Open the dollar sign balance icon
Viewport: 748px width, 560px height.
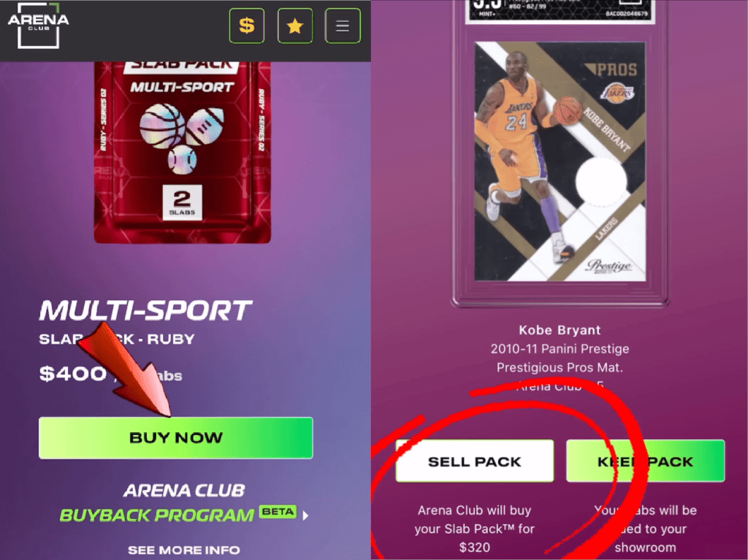tap(247, 26)
